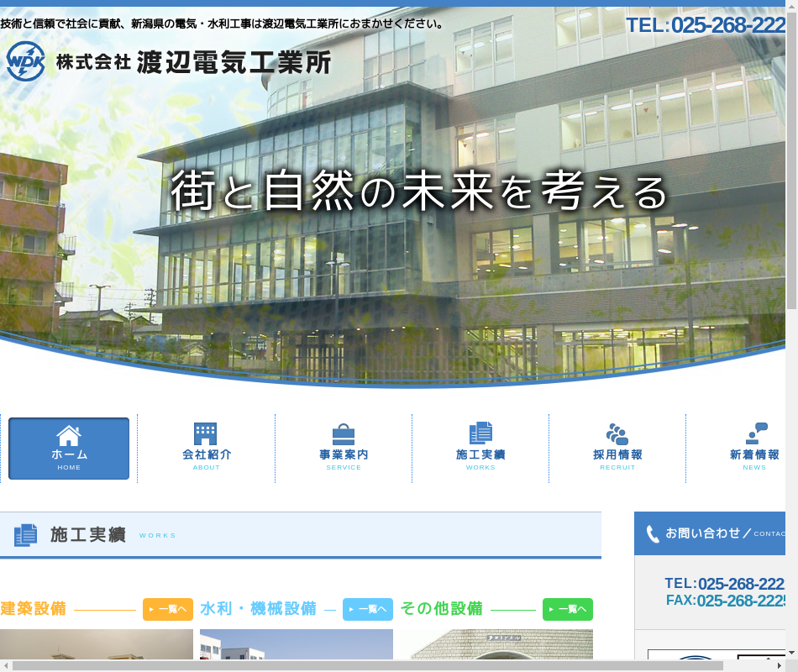Open 会社紹介 about page icon
The width and height of the screenshot is (798, 672).
(206, 434)
